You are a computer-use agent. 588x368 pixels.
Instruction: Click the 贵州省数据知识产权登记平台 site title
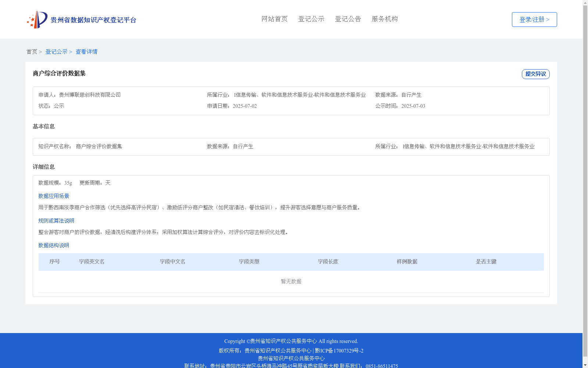pos(93,20)
